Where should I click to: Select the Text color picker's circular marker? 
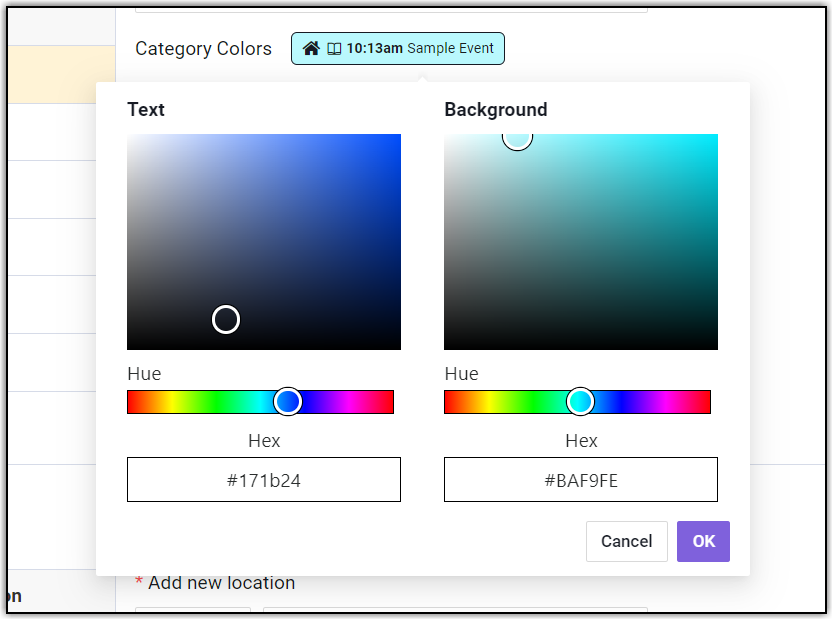[x=226, y=319]
